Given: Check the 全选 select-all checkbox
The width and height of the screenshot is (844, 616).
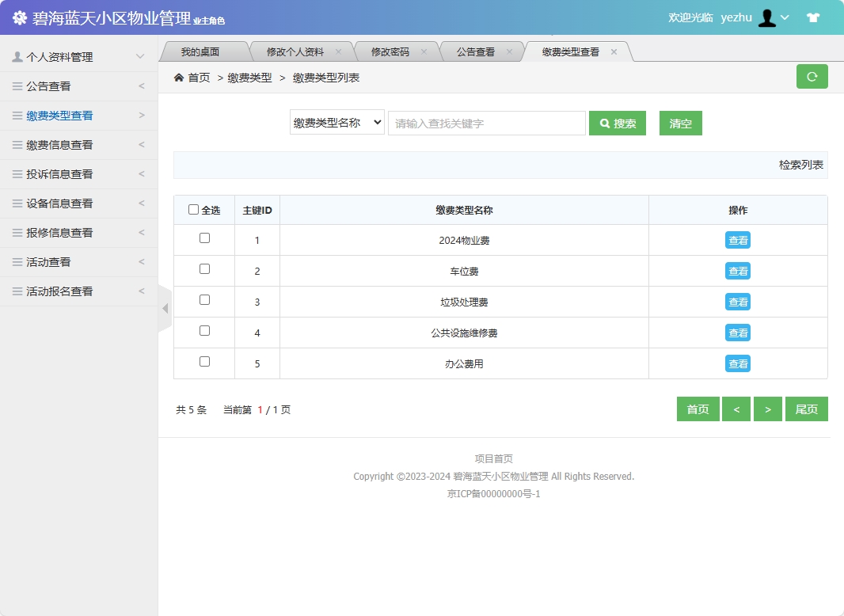Looking at the screenshot, I should pyautogui.click(x=193, y=209).
